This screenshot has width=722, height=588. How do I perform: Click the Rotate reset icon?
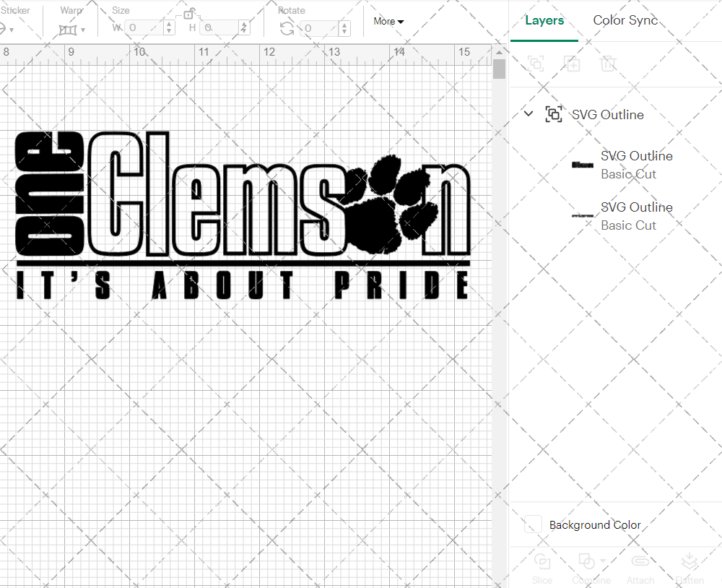286,27
